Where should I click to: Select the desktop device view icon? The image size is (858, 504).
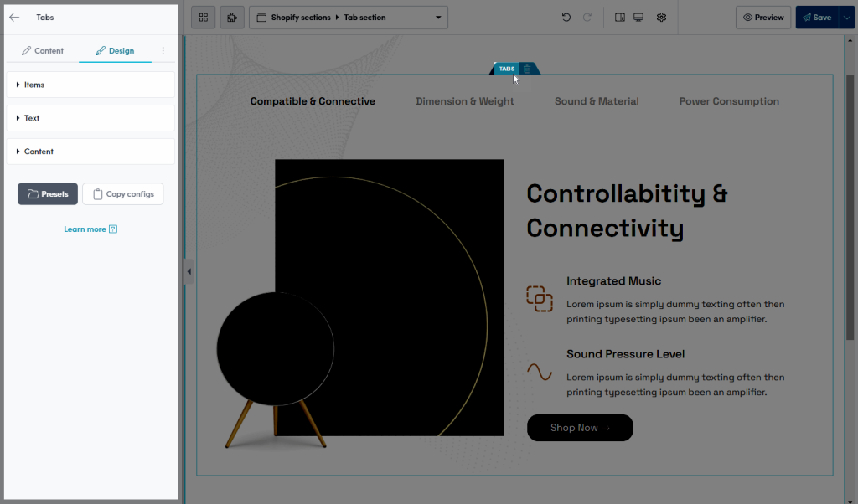pyautogui.click(x=638, y=18)
